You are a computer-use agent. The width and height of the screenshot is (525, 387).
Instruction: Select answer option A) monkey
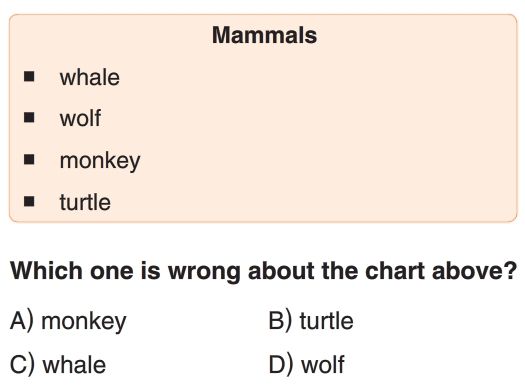pos(68,322)
